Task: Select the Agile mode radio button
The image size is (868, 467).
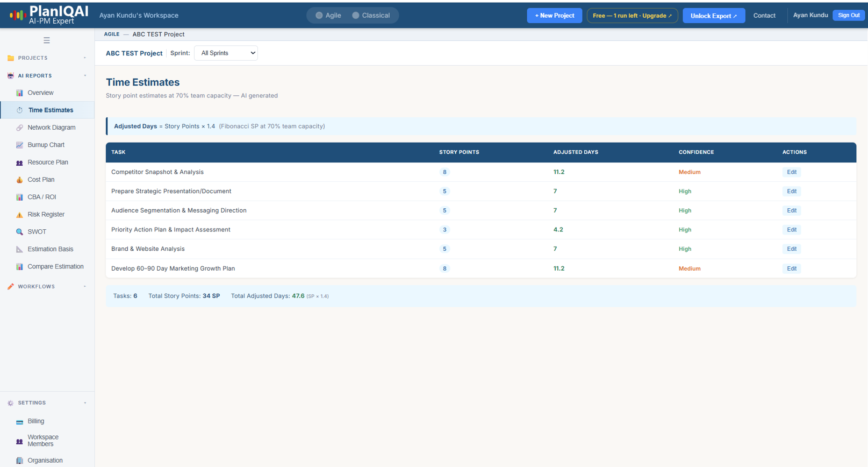Action: 319,16
